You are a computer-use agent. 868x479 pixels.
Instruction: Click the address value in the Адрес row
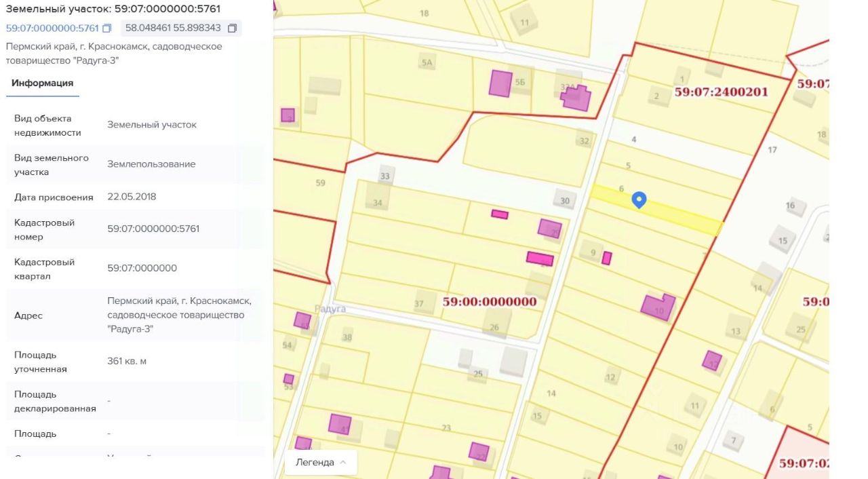[x=180, y=315]
